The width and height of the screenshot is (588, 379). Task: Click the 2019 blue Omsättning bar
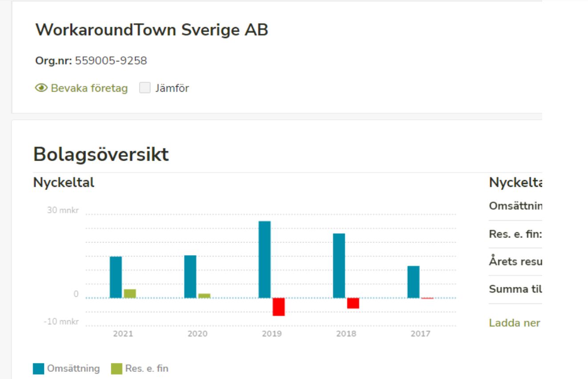(265, 259)
